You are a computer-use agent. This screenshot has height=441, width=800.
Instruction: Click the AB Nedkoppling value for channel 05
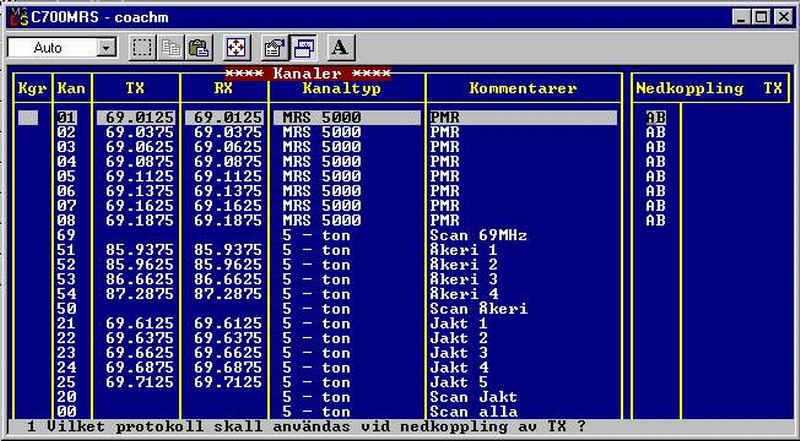655,176
